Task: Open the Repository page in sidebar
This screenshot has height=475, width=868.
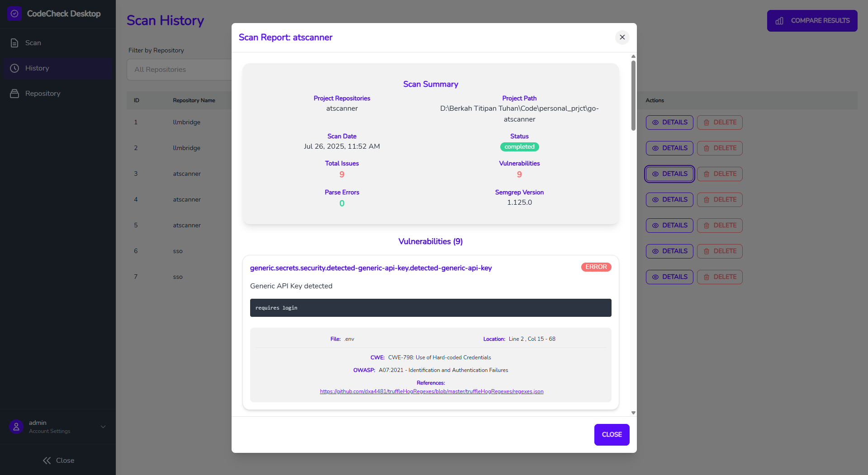Action: [58, 94]
